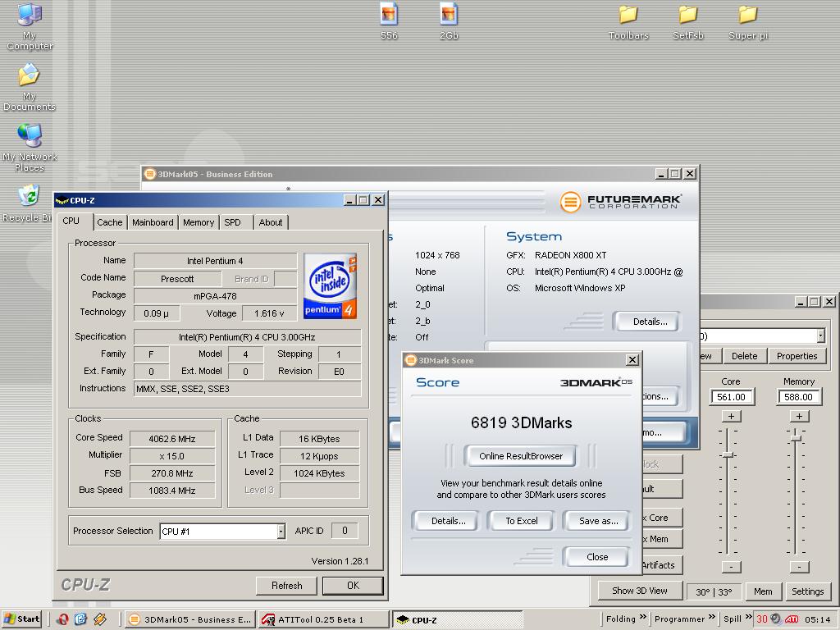Image resolution: width=840 pixels, height=630 pixels.
Task: Click the 3DMark05 title bar orange icon
Action: [x=149, y=174]
